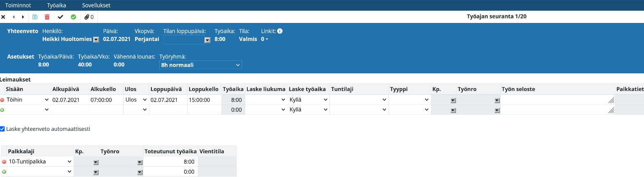The image size is (644, 177).
Task: Open the Linkit 0 dropdown link
Action: (265, 39)
